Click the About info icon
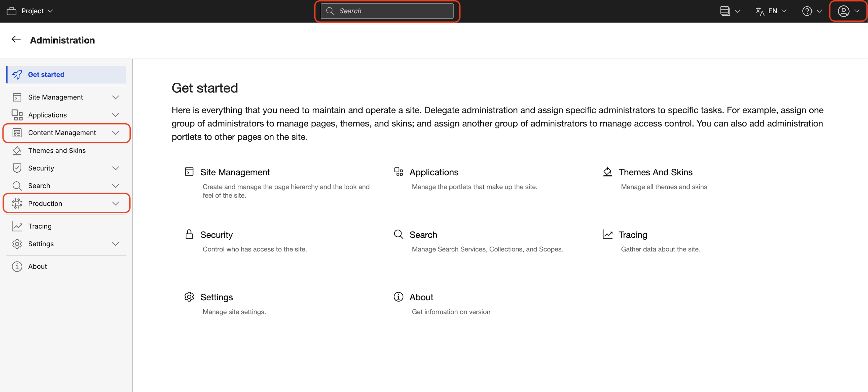This screenshot has height=392, width=868. [17, 266]
